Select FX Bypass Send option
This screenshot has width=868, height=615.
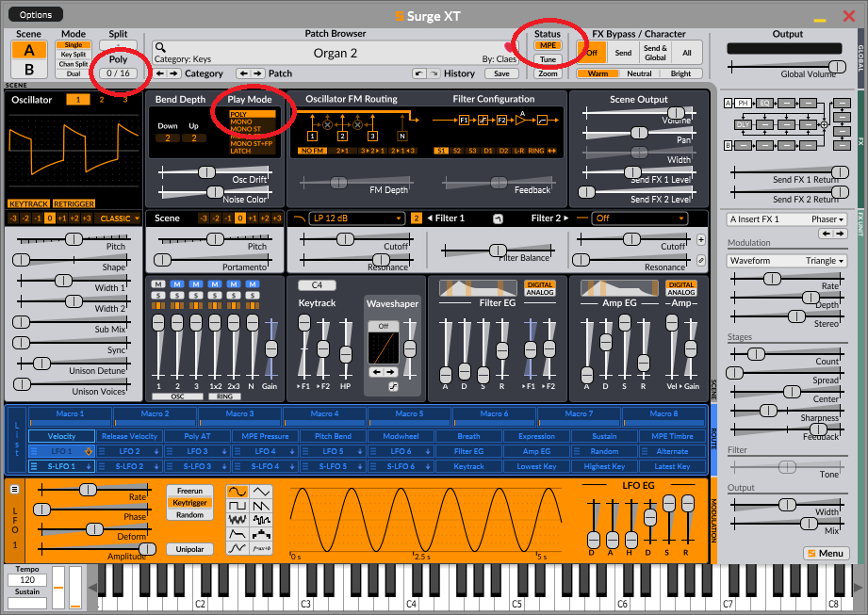(623, 53)
